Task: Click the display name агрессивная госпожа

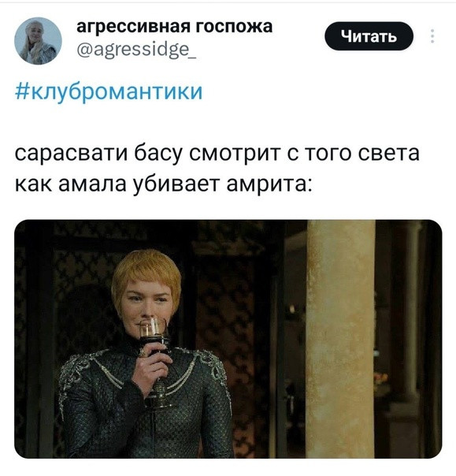Action: [x=175, y=27]
